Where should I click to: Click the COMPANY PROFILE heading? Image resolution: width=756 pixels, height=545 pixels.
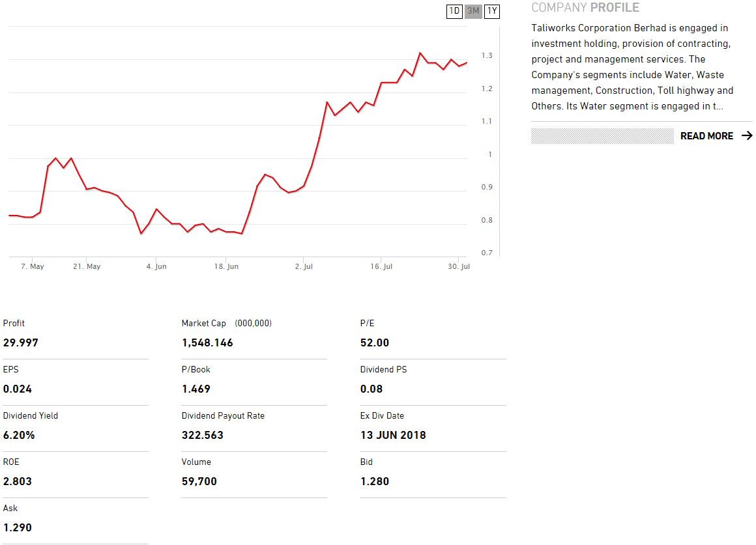click(x=585, y=8)
